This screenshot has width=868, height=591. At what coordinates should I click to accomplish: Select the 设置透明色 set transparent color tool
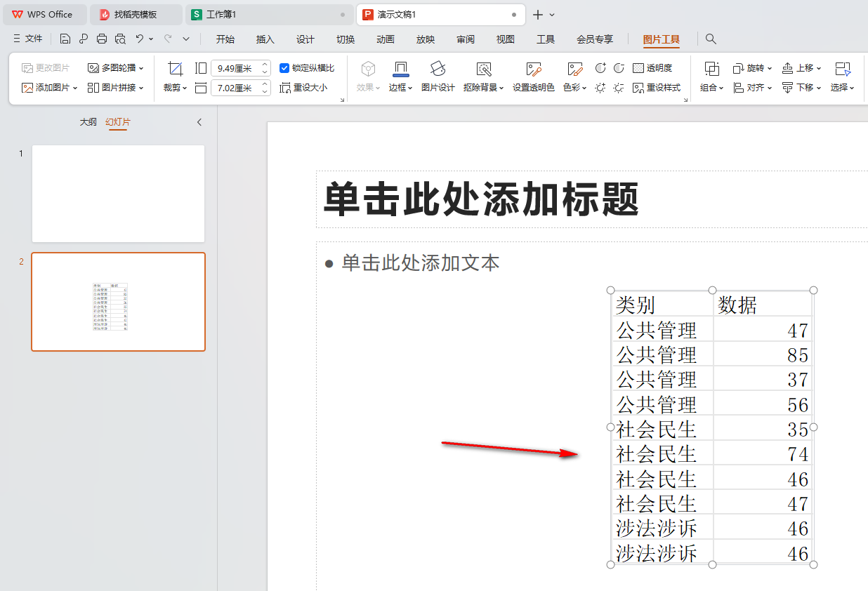(534, 77)
